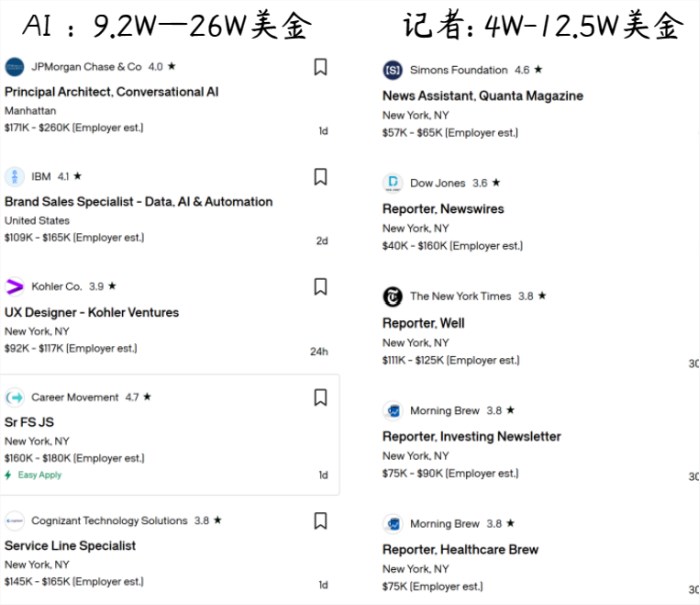Bookmark the Cognizant Service Line Specialist job
700x605 pixels.
(320, 521)
